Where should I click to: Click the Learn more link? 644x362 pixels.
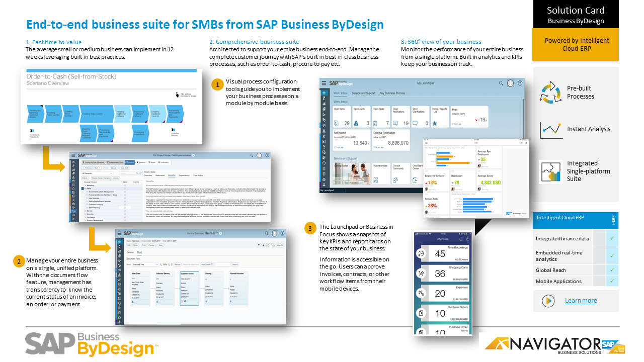pyautogui.click(x=581, y=301)
